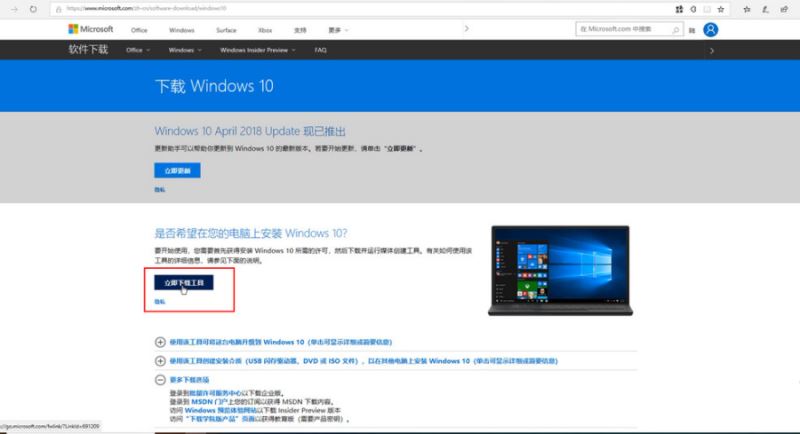Click 隐私 link under 立即下载工具

(160, 302)
